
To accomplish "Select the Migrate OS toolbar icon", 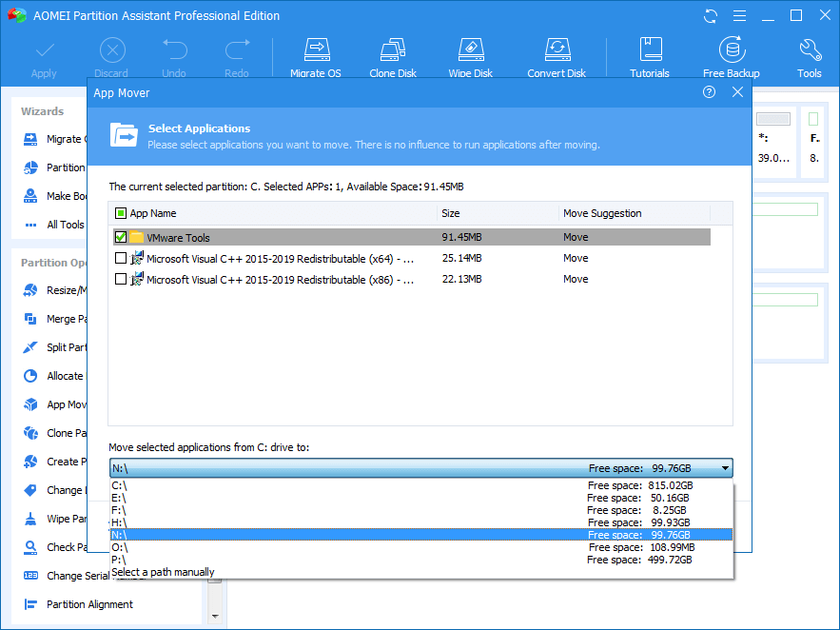I will point(316,55).
